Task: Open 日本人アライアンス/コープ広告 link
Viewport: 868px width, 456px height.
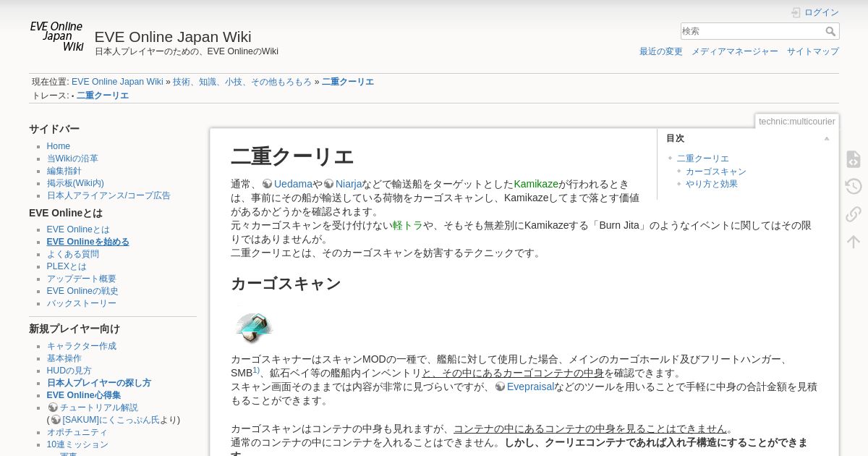Action: click(x=109, y=195)
